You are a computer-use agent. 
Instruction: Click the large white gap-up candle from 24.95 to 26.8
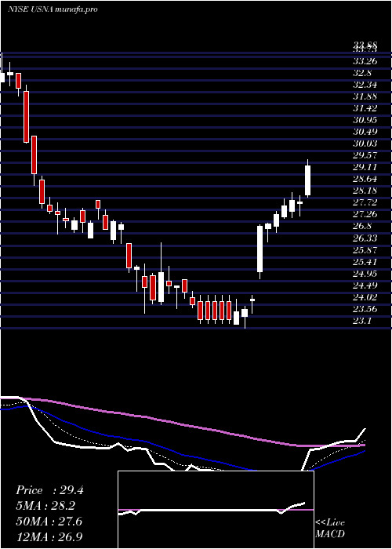click(x=260, y=249)
